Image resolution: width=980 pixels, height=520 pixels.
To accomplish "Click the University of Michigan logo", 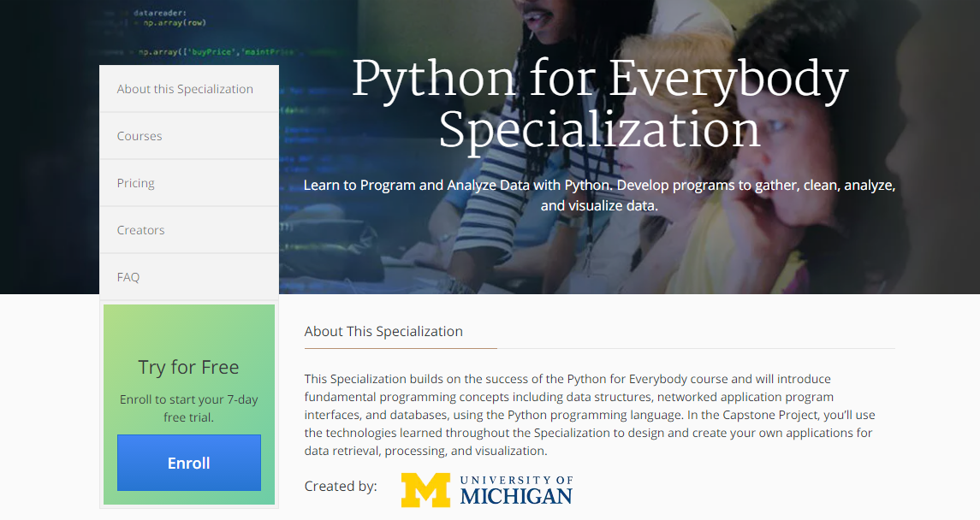I will pyautogui.click(x=487, y=489).
